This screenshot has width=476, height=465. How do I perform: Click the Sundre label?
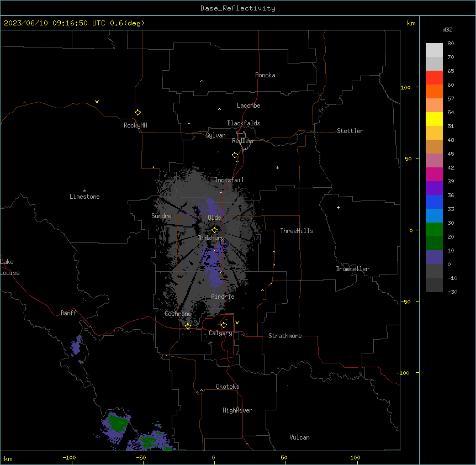click(161, 216)
